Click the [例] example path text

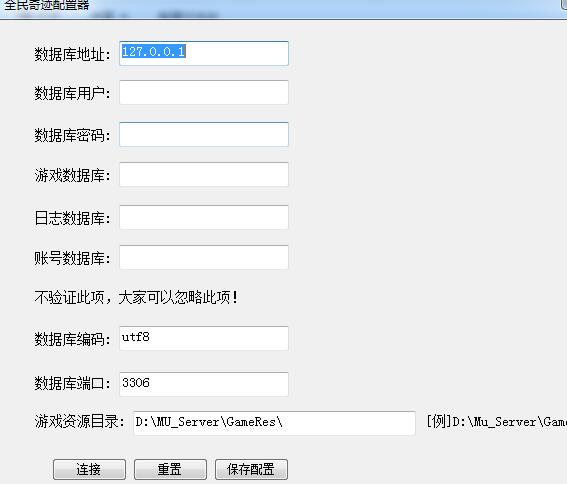point(496,421)
